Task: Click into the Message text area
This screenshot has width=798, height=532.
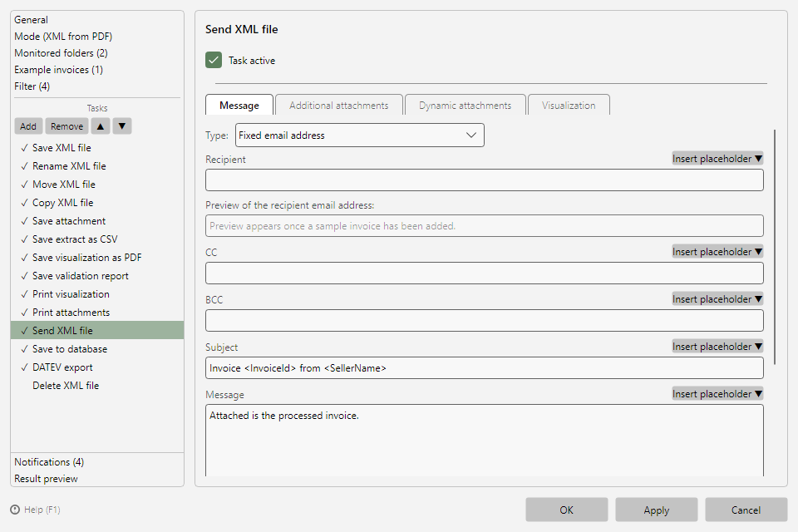Action: (485, 441)
